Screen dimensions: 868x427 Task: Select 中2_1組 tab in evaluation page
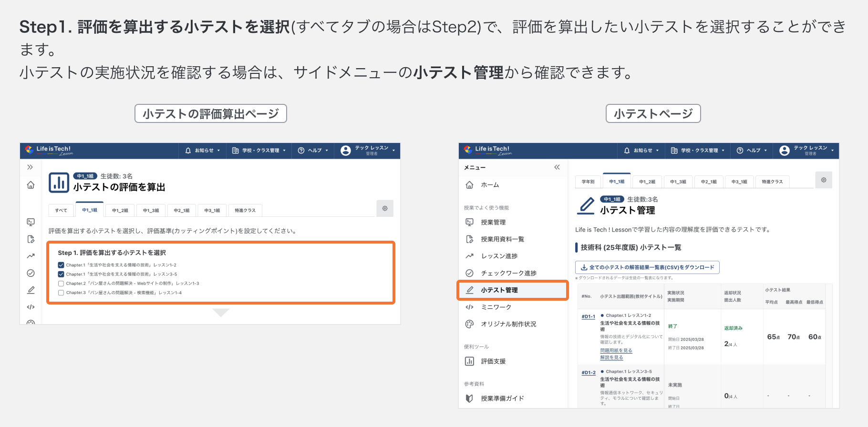(x=182, y=210)
